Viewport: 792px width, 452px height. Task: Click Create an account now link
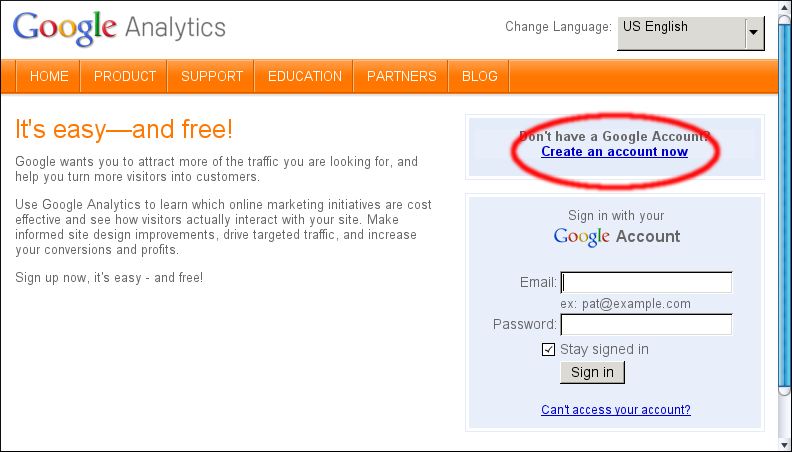coord(614,152)
